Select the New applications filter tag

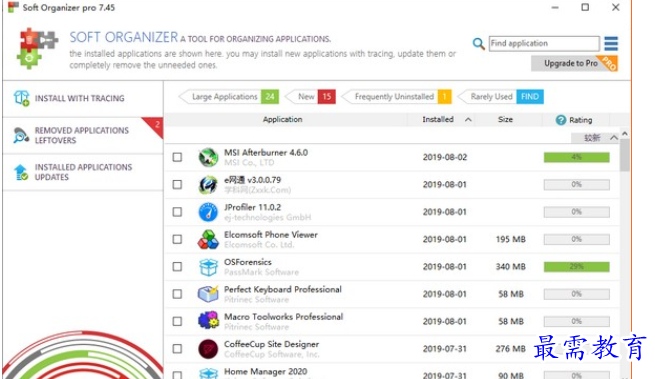(310, 97)
